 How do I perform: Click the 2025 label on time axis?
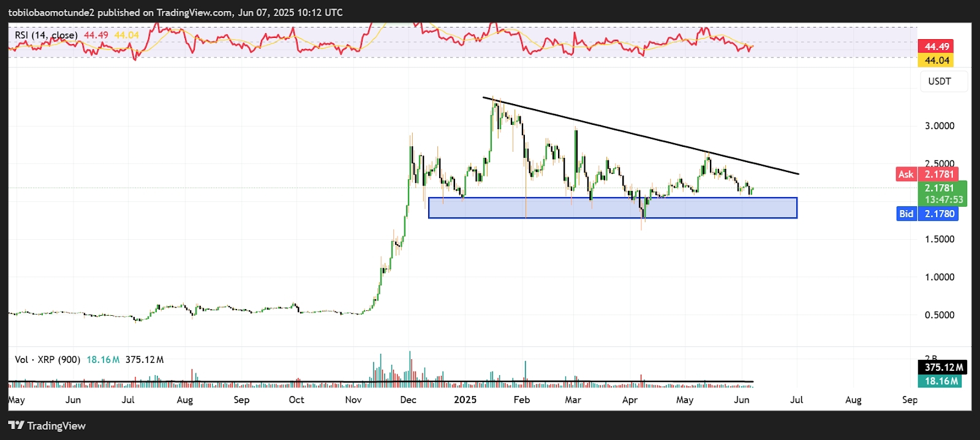(465, 400)
